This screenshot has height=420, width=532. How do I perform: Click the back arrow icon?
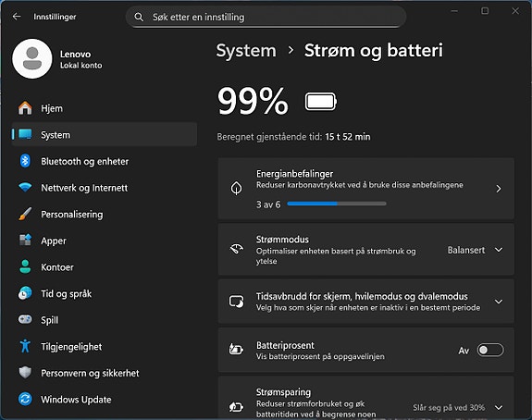[x=17, y=17]
